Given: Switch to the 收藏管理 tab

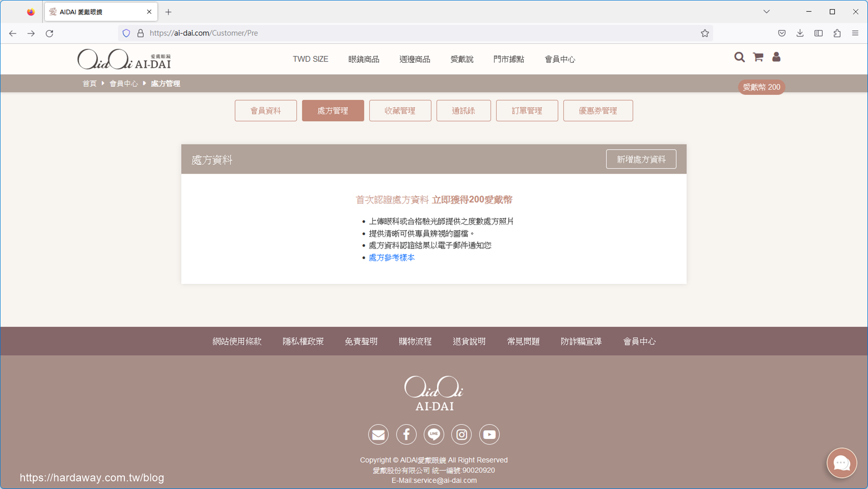Looking at the screenshot, I should pos(400,111).
